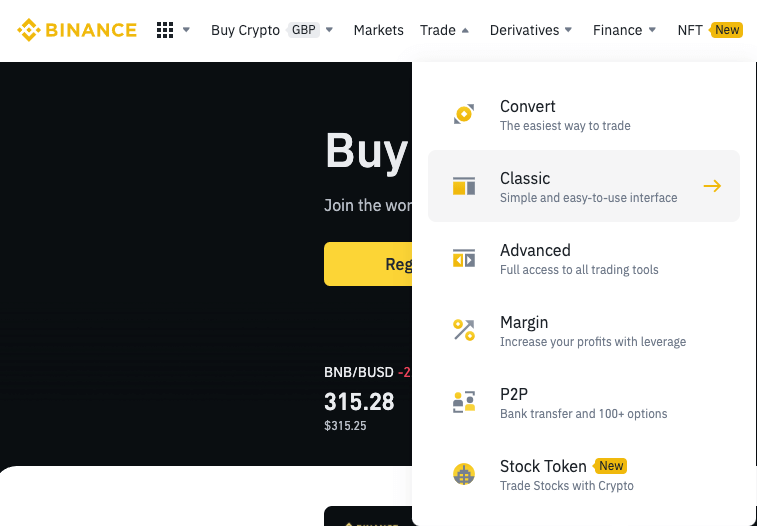
Task: Open the grid apps menu icon
Action: click(165, 30)
